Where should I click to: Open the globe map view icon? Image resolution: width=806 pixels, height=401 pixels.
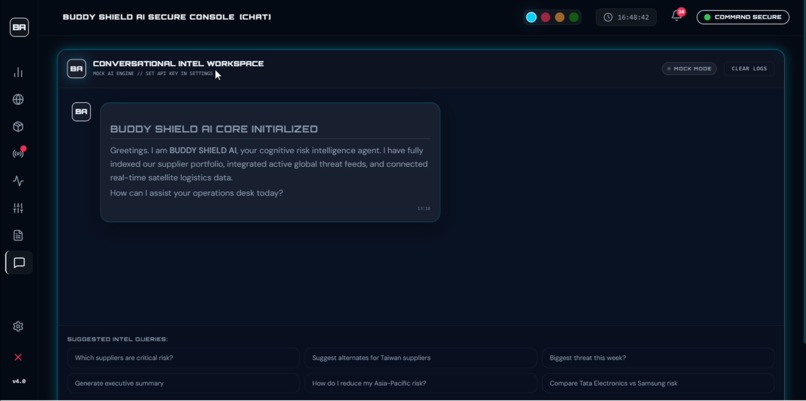point(18,99)
